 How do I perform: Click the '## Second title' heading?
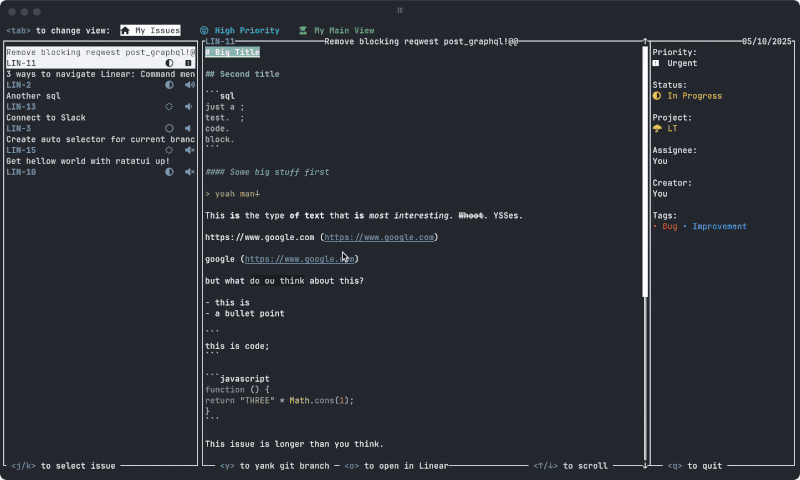[x=242, y=74]
